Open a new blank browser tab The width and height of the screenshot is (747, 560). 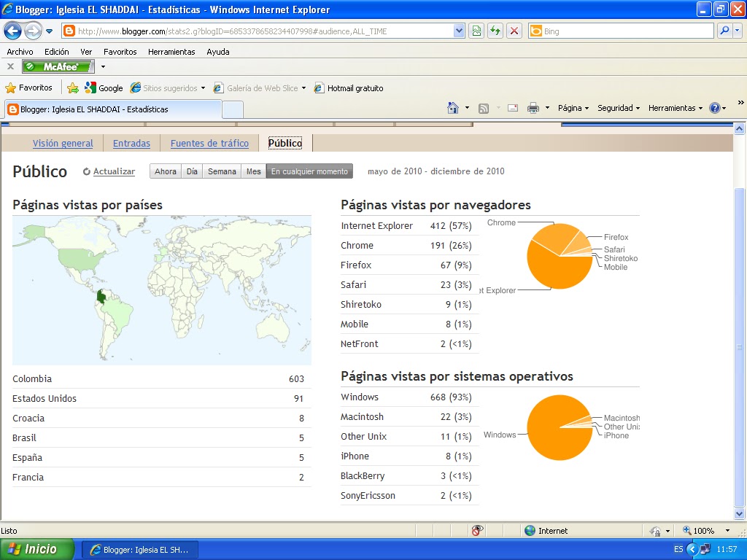233,109
